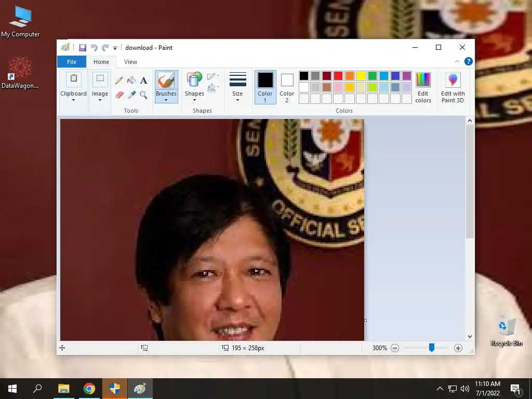Open the Shape outline dropdown
Viewport: 532px width, 399px height.
pyautogui.click(x=213, y=76)
